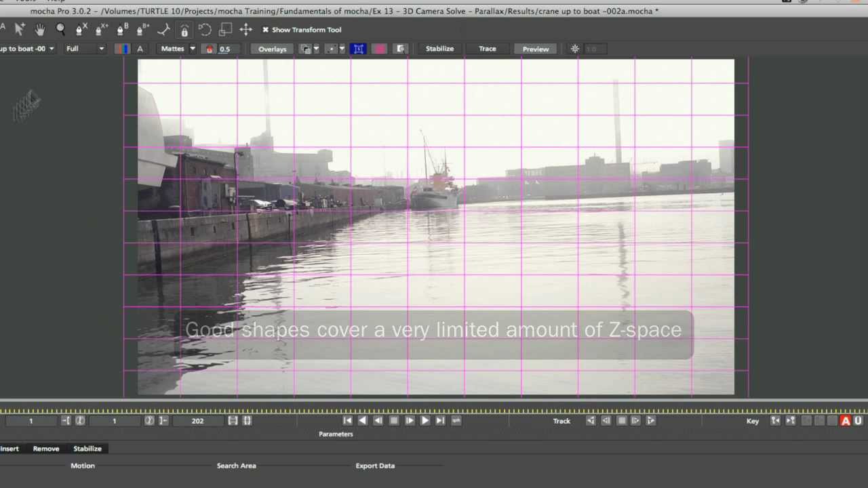Toggle the show spline tangents icon
Viewport: 868px width, 488px height.
332,49
